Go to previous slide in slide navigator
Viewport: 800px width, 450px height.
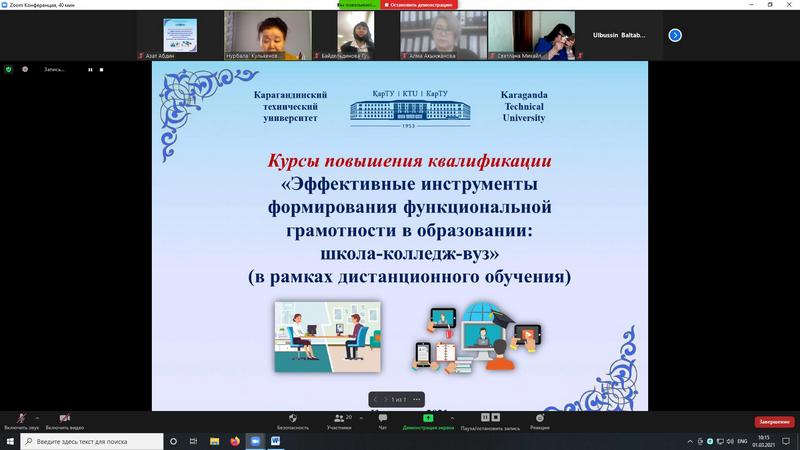[376, 399]
